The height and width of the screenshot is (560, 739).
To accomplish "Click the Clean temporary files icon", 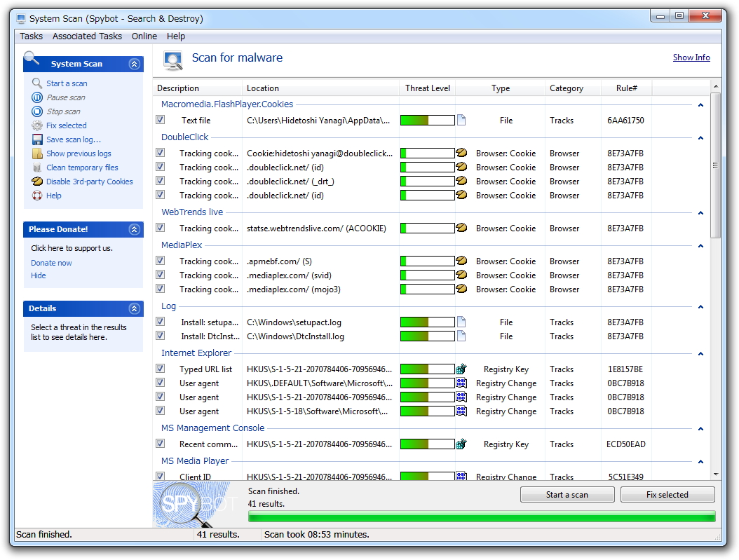I will coord(36,168).
